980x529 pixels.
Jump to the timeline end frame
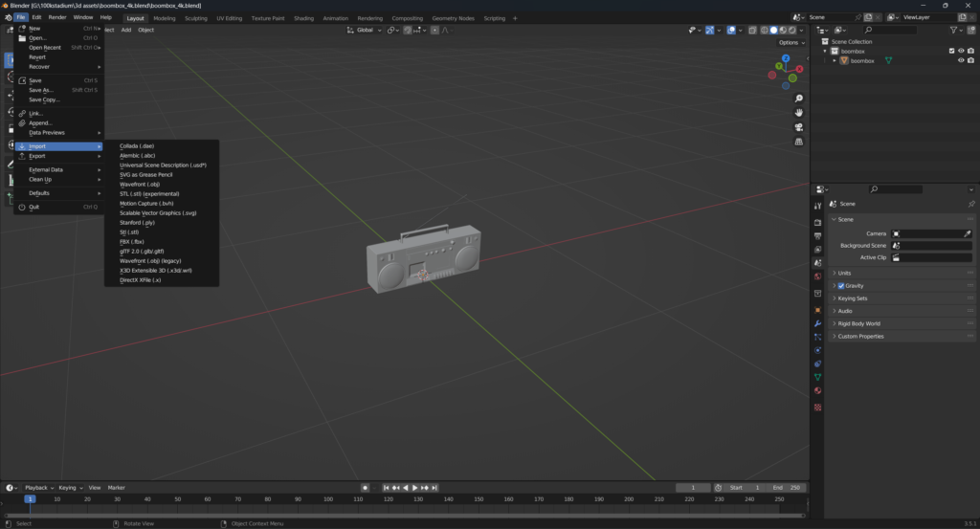(434, 488)
